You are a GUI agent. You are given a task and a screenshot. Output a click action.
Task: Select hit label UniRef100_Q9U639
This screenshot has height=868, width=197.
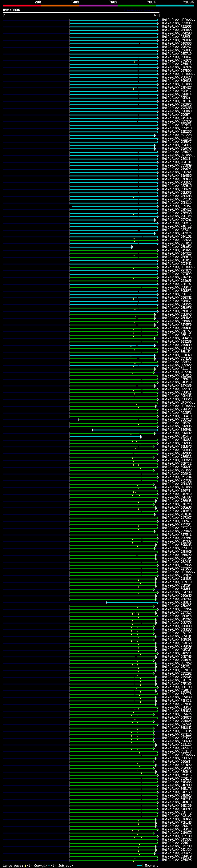(177, 741)
